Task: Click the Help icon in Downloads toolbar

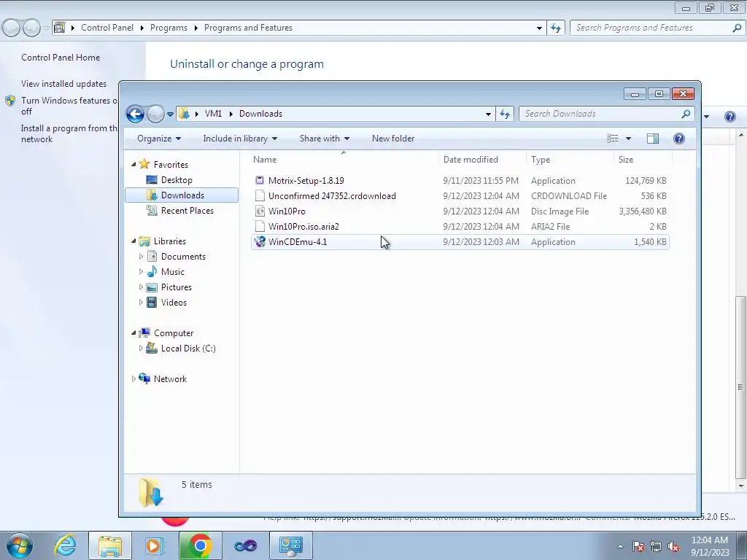Action: click(679, 139)
